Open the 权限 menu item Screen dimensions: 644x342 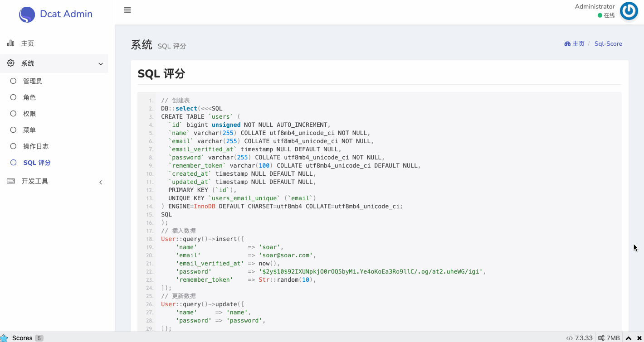pyautogui.click(x=54, y=114)
